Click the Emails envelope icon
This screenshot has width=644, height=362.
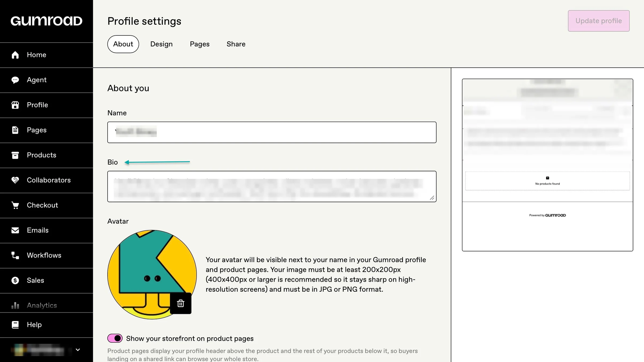point(15,230)
